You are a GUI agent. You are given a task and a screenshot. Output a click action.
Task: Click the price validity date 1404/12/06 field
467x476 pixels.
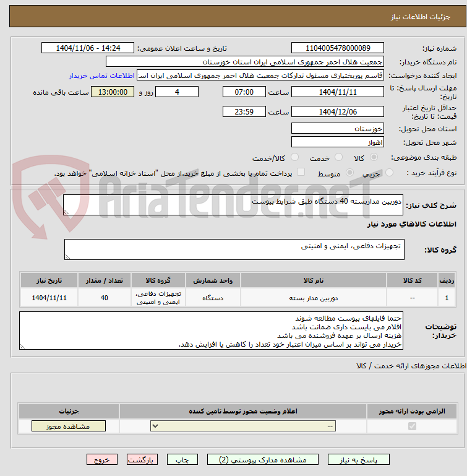point(338,111)
